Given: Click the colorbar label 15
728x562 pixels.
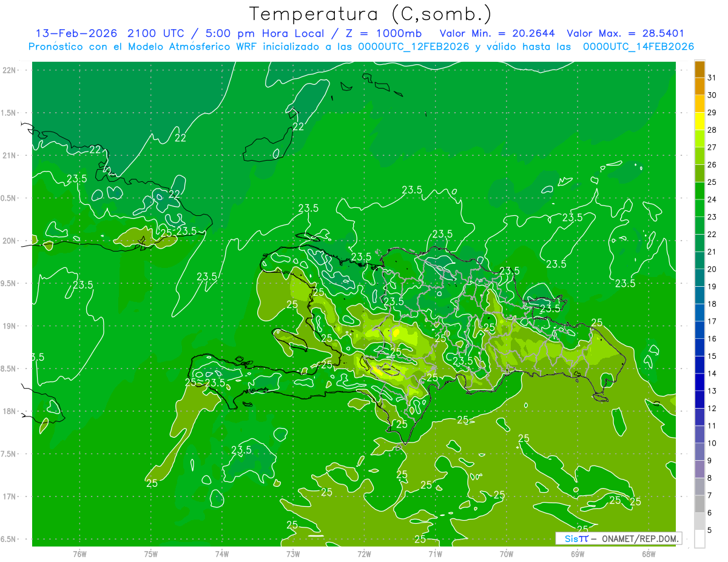Looking at the screenshot, I should pyautogui.click(x=712, y=356).
